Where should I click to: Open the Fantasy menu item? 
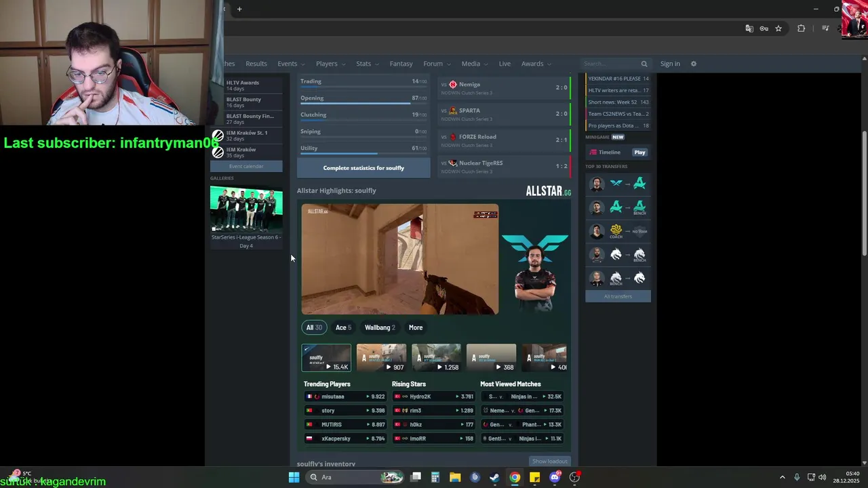pos(401,64)
